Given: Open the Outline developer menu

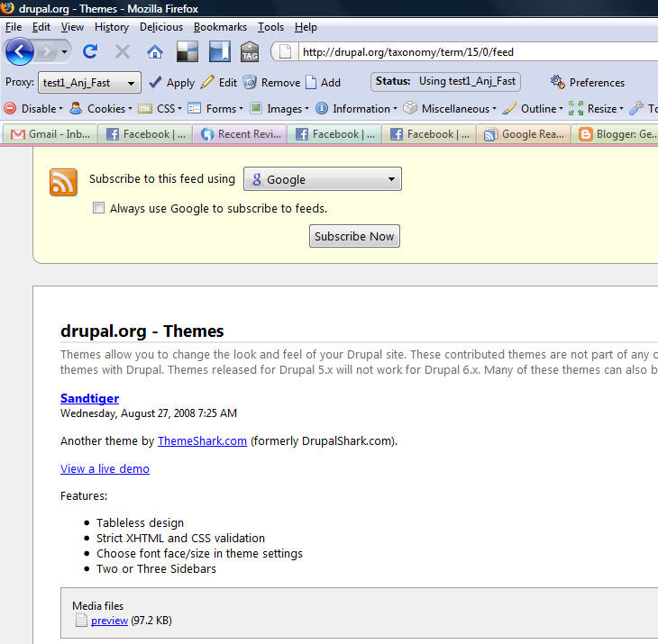Looking at the screenshot, I should [533, 109].
